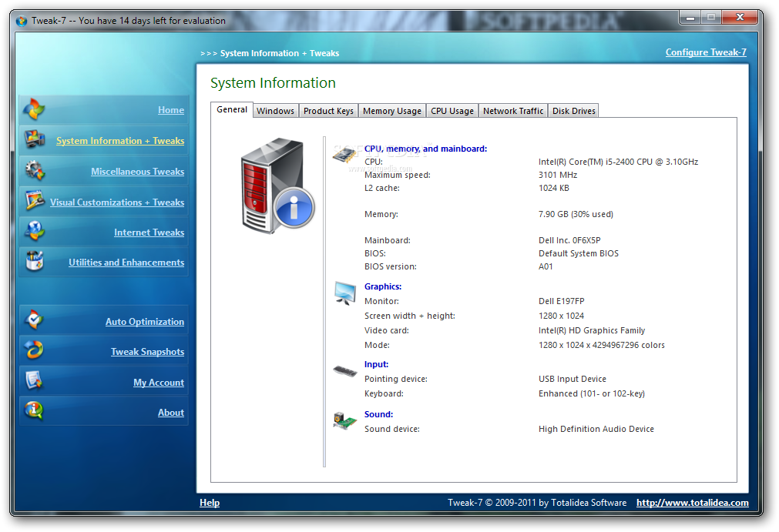Click the High Definition Audio Device value
The image size is (779, 532).
[596, 430]
